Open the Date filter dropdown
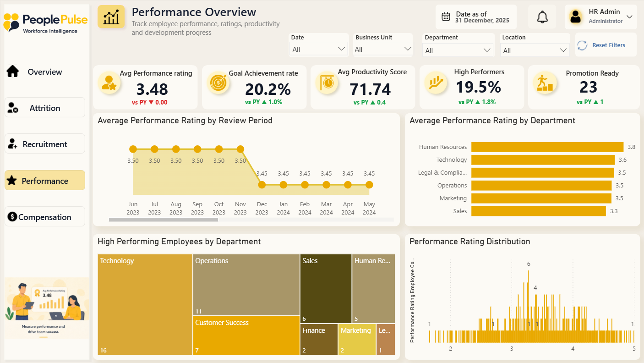644x363 pixels. pyautogui.click(x=319, y=49)
